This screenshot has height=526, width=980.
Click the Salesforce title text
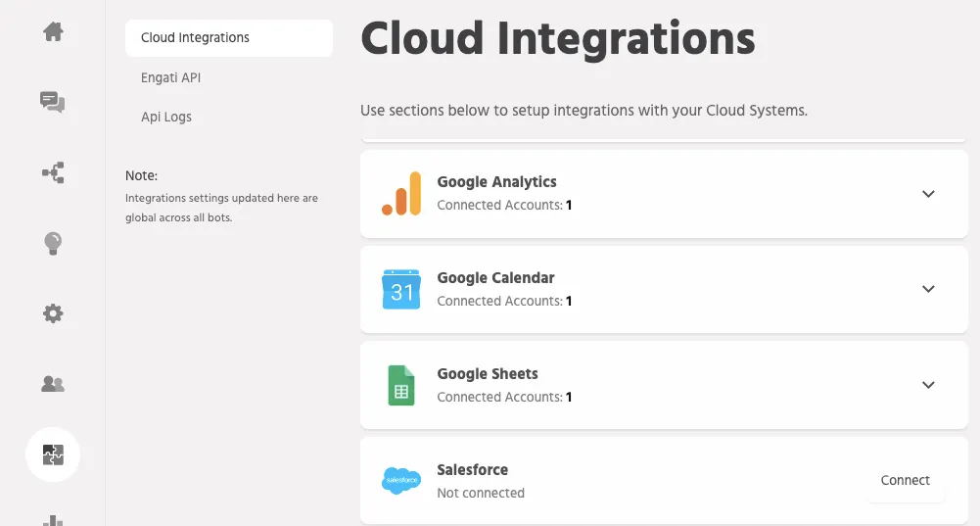coord(473,470)
